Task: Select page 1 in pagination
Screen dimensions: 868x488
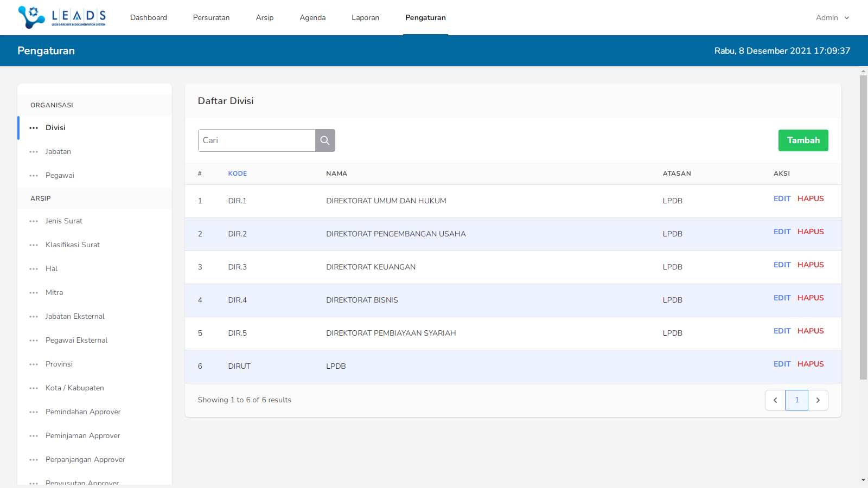Action: tap(797, 400)
